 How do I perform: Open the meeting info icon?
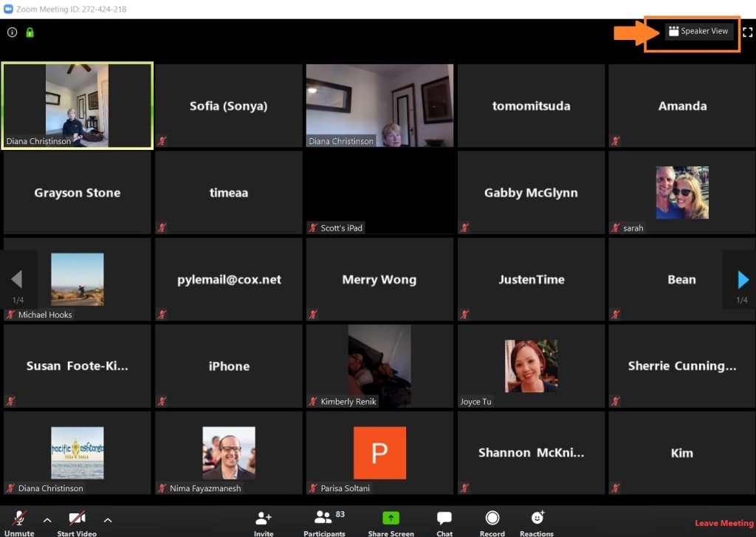coord(12,33)
